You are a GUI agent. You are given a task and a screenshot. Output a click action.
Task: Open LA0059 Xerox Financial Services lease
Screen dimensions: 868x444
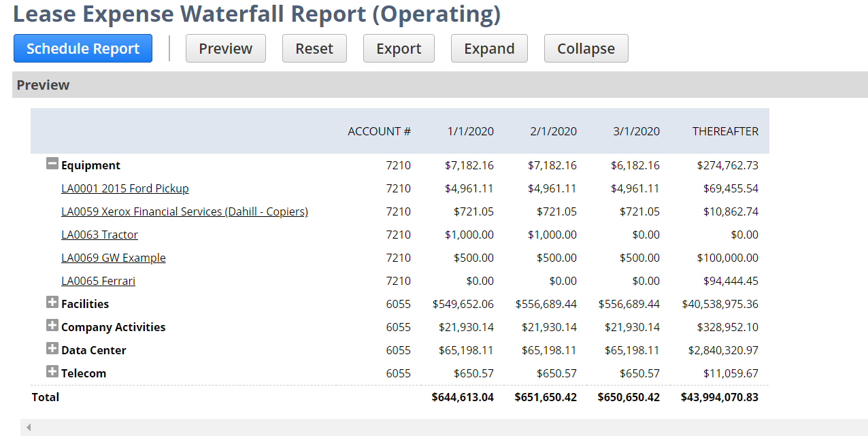pyautogui.click(x=184, y=211)
